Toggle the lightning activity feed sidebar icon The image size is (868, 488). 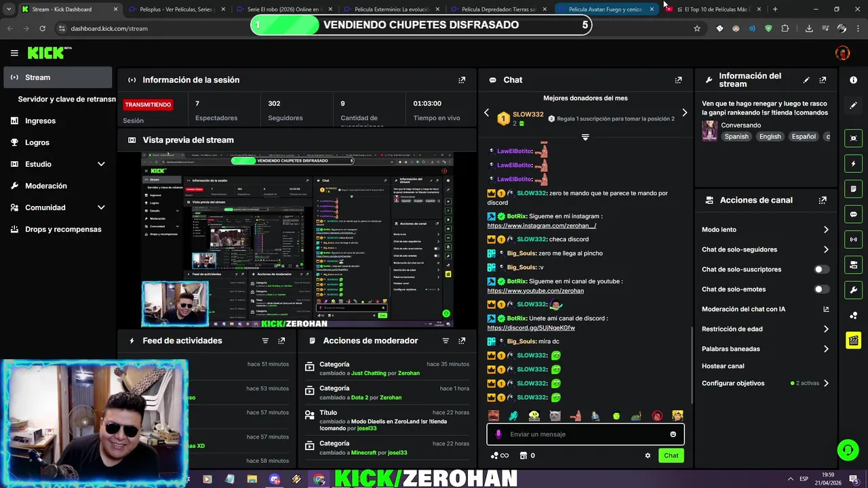click(x=853, y=163)
